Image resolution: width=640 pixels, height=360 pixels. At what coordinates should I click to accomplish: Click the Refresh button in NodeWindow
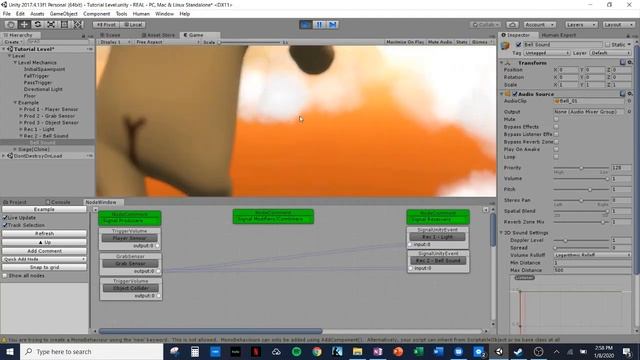pyautogui.click(x=44, y=233)
